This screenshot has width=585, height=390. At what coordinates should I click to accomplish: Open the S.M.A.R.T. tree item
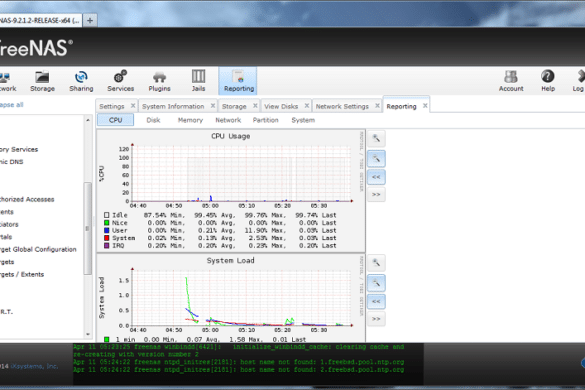pyautogui.click(x=6, y=312)
